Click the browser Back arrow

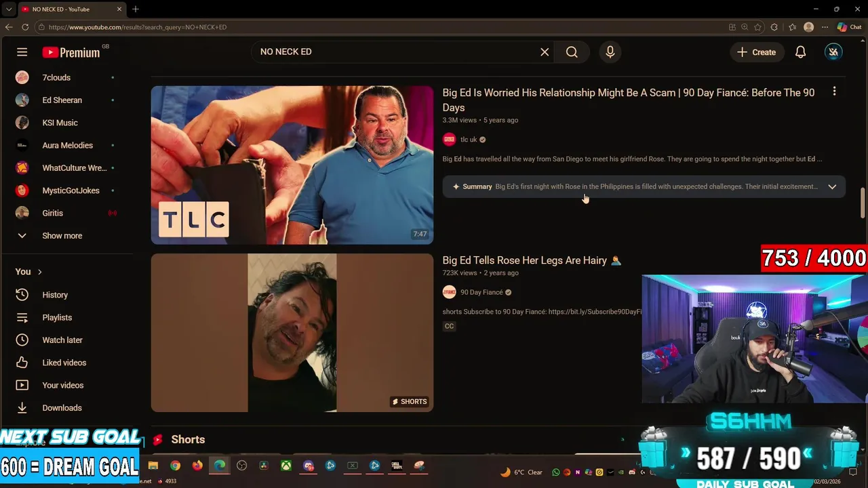(9, 27)
